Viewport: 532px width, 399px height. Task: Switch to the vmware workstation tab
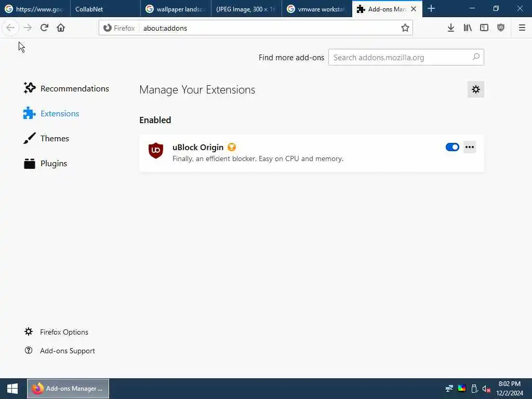(x=317, y=9)
